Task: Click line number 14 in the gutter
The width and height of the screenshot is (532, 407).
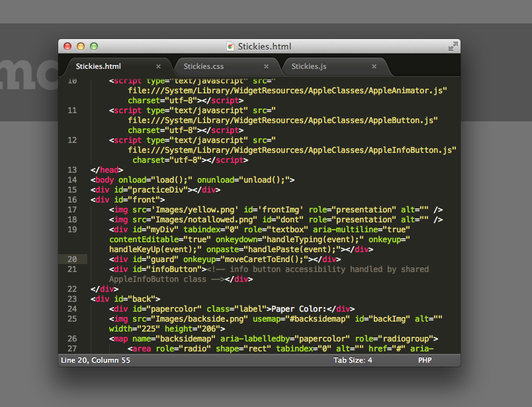Action: (x=72, y=180)
